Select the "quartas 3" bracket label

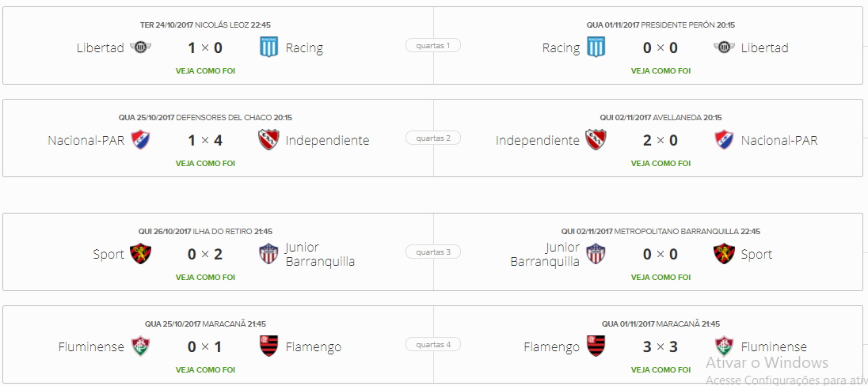(x=433, y=252)
